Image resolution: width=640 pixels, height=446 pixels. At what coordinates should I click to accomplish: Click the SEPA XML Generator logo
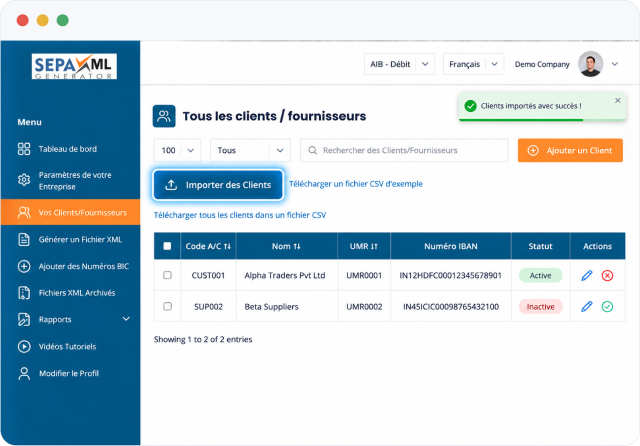click(74, 66)
